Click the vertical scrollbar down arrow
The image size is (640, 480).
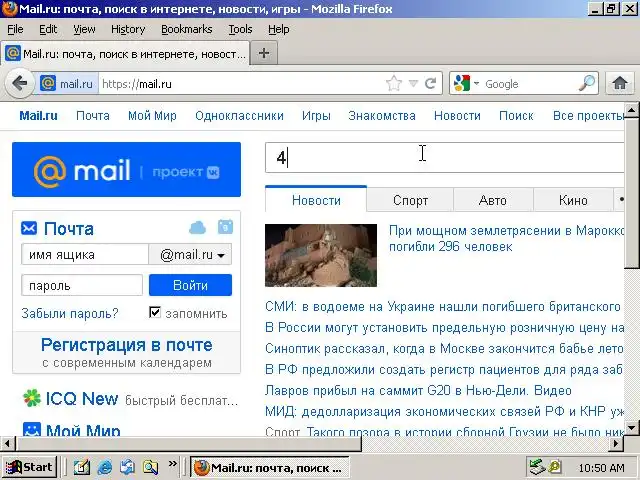[x=631, y=428]
